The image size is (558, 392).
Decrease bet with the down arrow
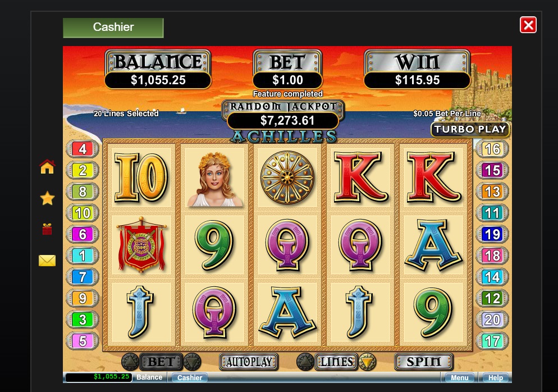[192, 362]
